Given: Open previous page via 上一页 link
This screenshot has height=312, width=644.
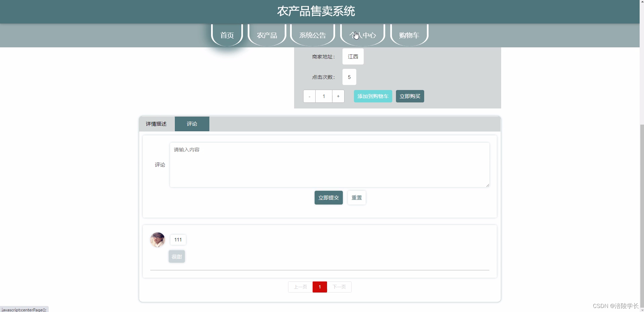Looking at the screenshot, I should (299, 287).
